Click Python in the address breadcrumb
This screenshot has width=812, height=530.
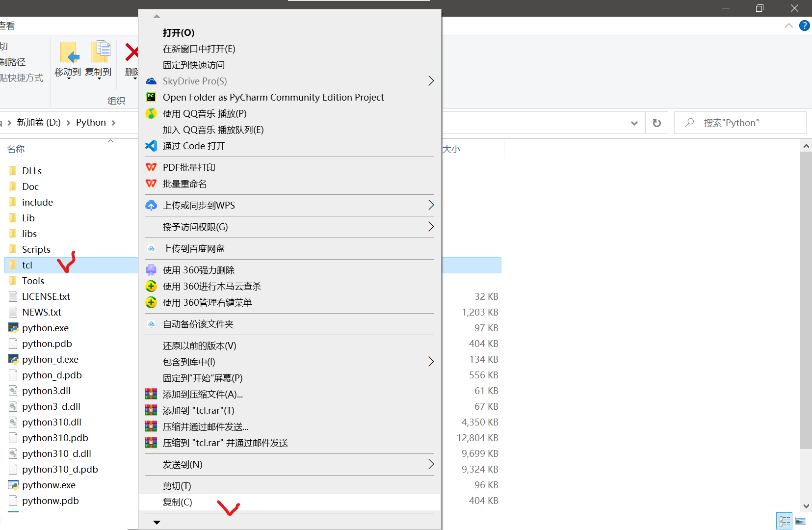90,122
